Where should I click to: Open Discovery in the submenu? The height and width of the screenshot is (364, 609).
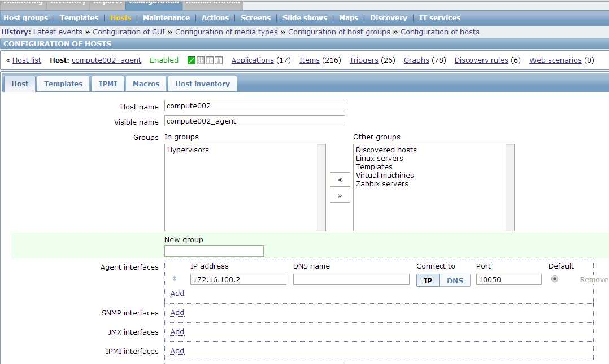[389, 18]
